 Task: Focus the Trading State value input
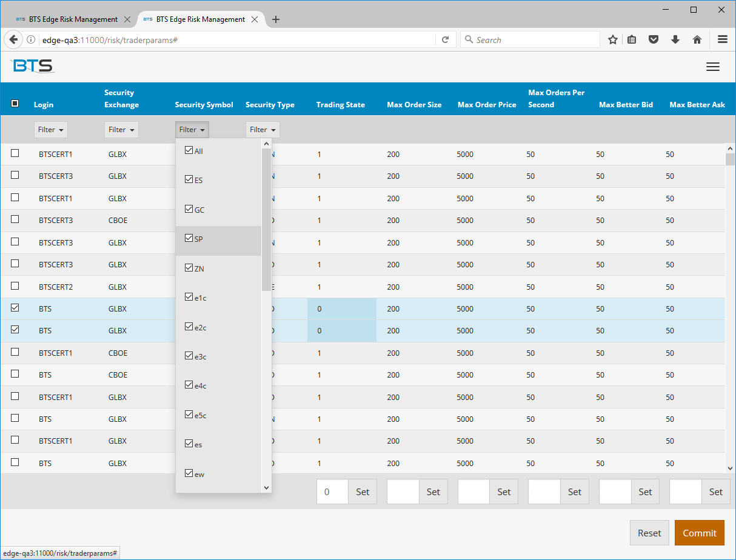click(x=332, y=492)
